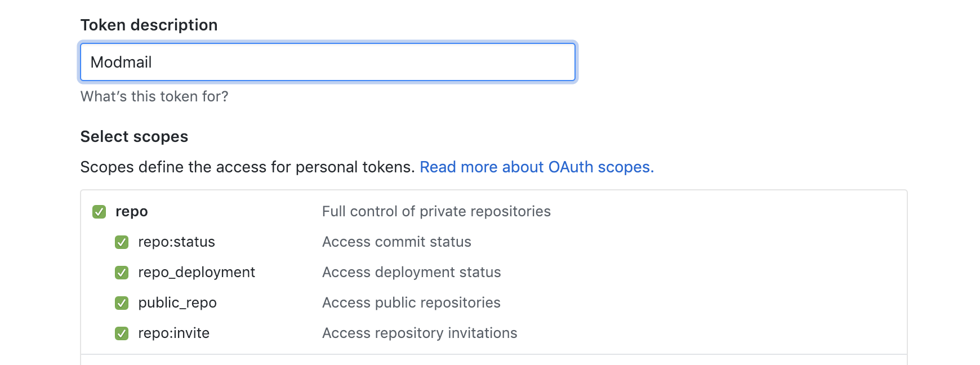Toggle the repo:status checkbox
Viewport: 980px width, 365px height.
[122, 242]
